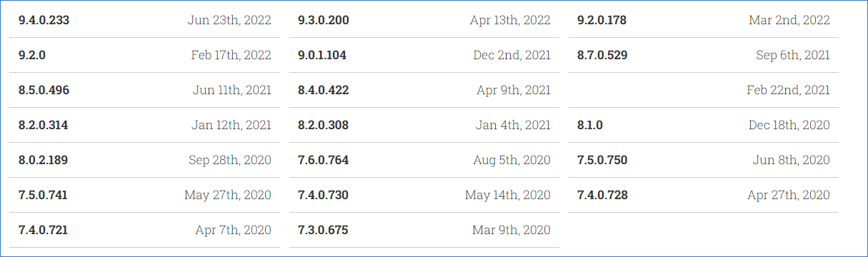Open version 9.0.1.104 entry
Screen dimensions: 868x257
322,55
